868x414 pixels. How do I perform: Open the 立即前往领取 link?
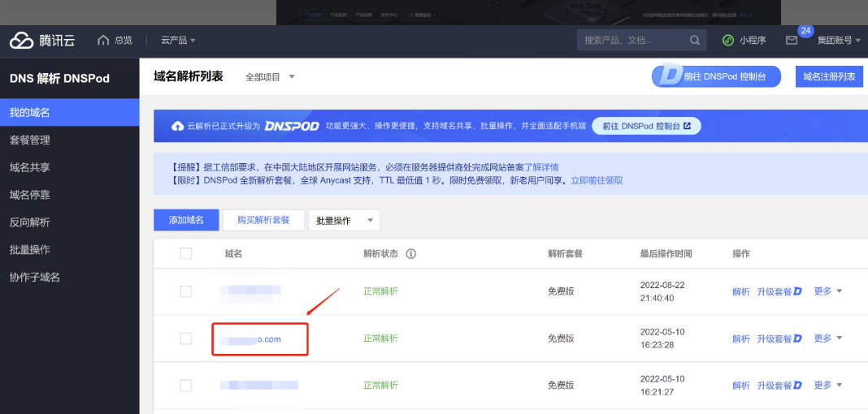[597, 180]
